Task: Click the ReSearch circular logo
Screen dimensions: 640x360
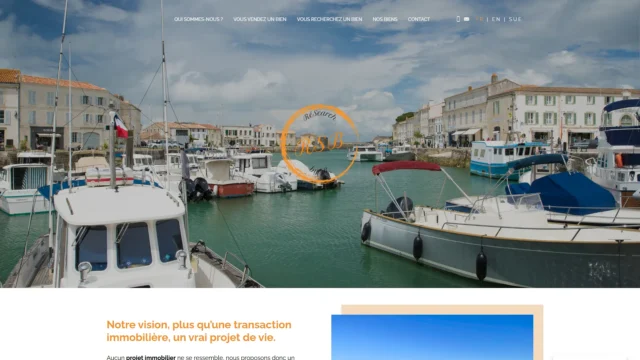Action: click(319, 143)
